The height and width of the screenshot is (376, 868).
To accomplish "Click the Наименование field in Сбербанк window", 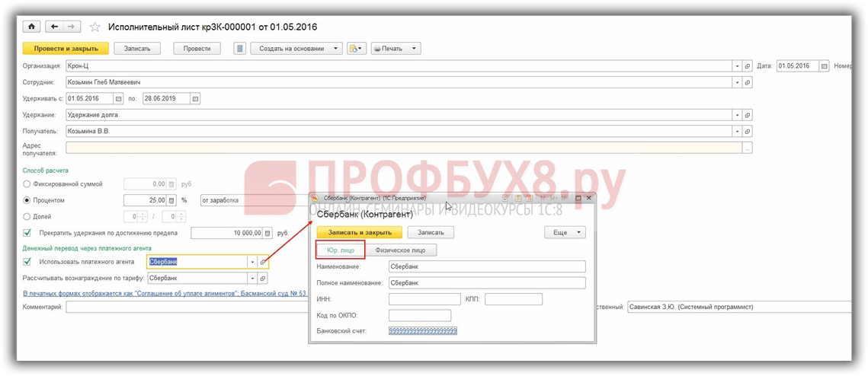I will [487, 266].
